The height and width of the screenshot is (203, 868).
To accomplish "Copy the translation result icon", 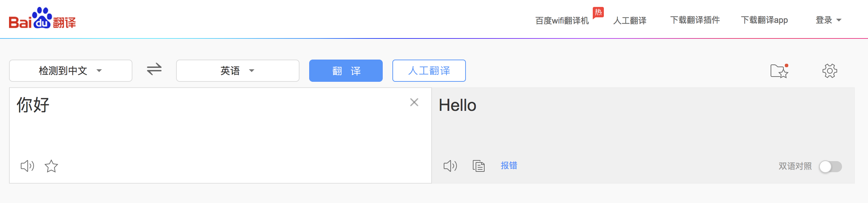I will coord(479,166).
